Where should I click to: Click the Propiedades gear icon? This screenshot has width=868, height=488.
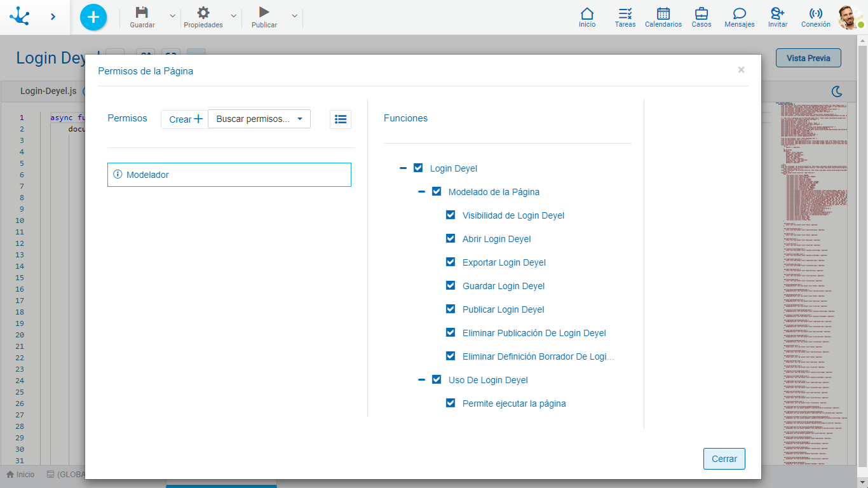203,12
